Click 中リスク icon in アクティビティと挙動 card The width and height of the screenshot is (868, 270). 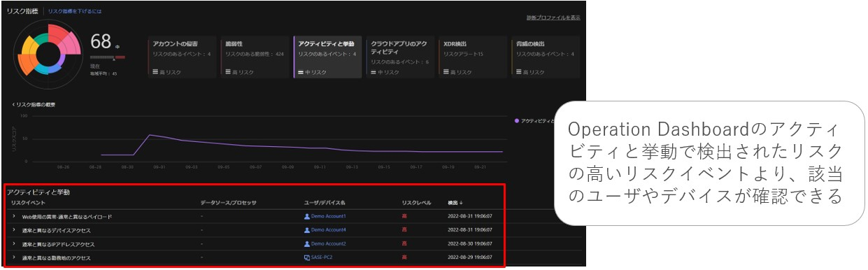tap(300, 72)
